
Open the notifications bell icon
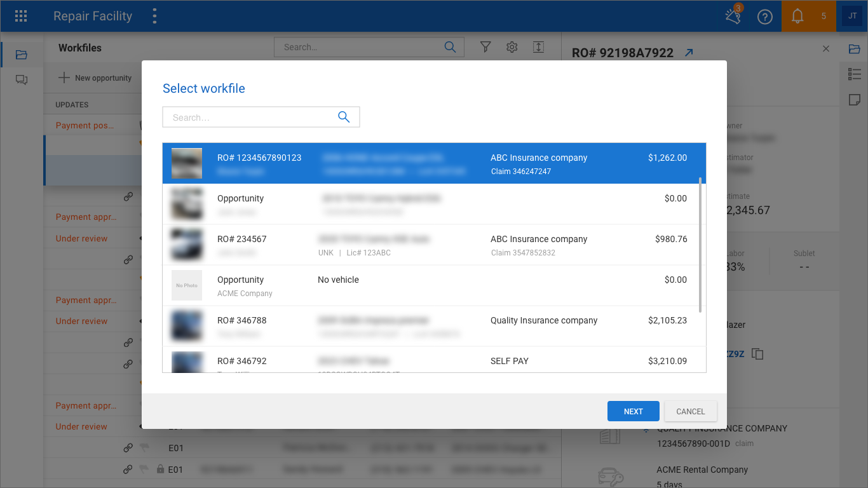pos(797,17)
